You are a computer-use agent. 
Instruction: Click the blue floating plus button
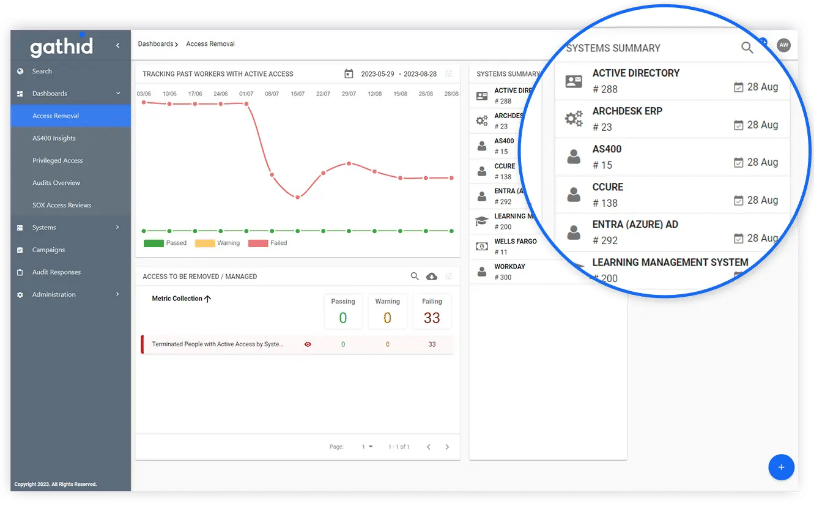click(x=781, y=468)
